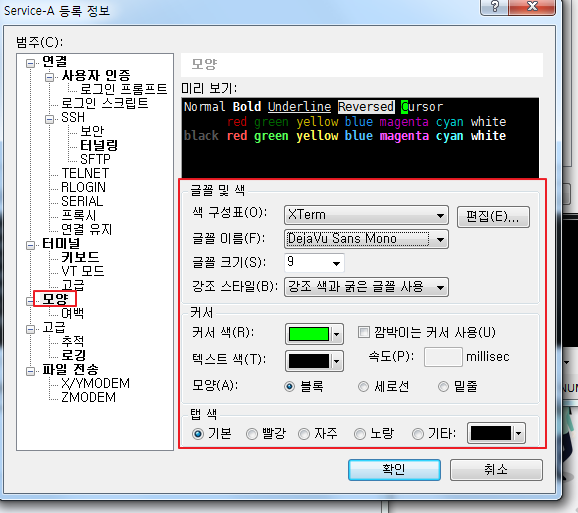Select ZMODEM tree item
578x513 pixels.
coord(88,397)
